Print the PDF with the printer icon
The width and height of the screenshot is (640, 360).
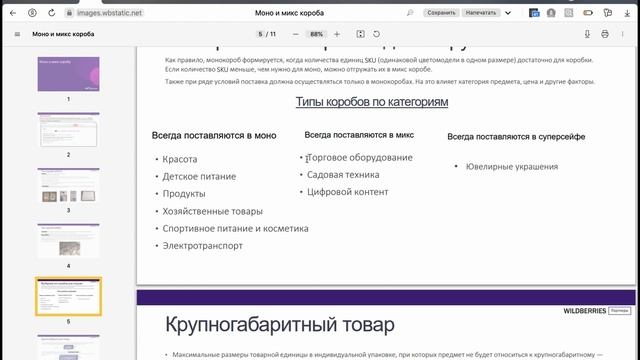pos(605,34)
